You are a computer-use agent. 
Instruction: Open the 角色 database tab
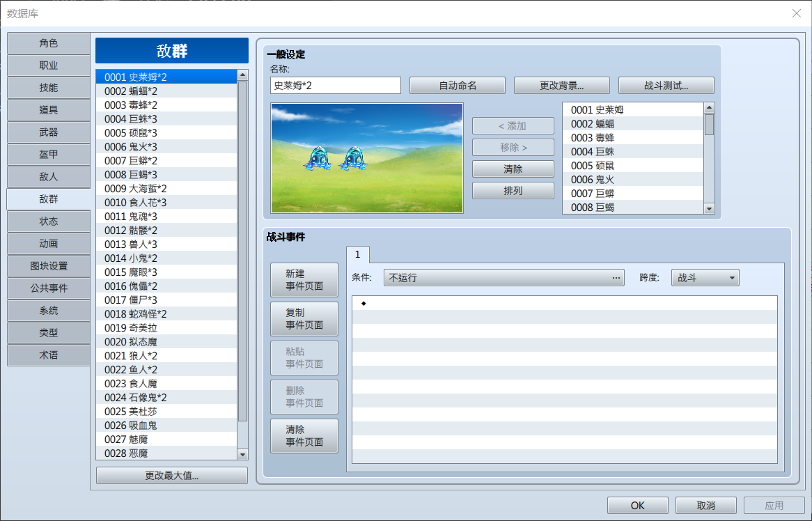coord(49,43)
